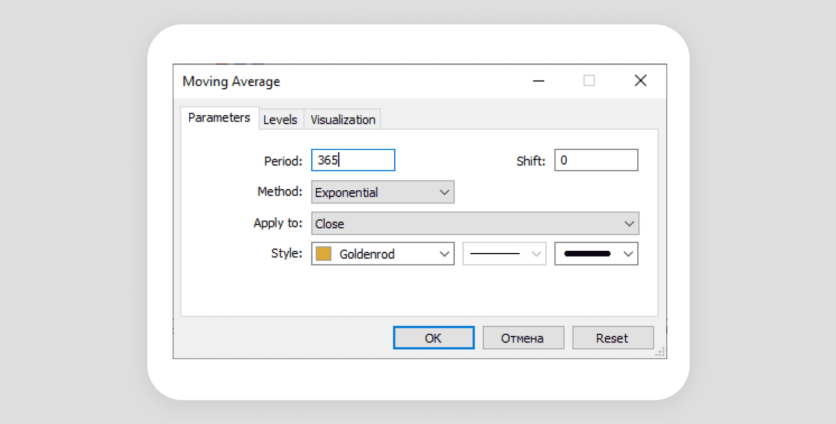This screenshot has height=424, width=836.
Task: Expand the thin line style dropdown
Action: 504,254
